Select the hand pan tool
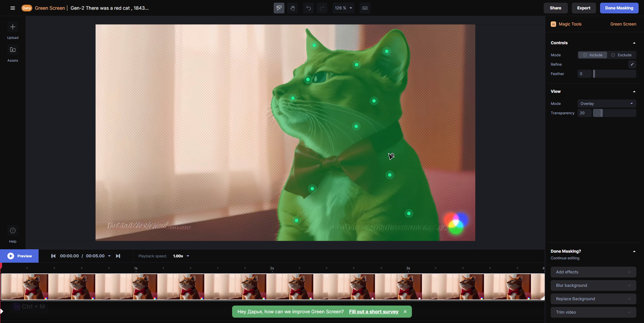The height and width of the screenshot is (323, 644). (x=293, y=8)
